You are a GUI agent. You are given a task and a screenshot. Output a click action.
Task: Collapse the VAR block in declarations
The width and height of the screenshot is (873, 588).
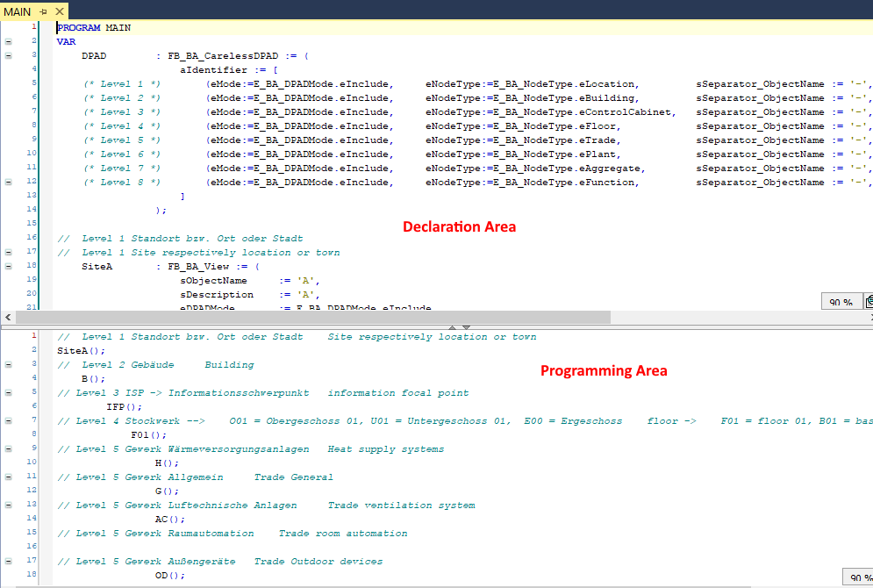pyautogui.click(x=9, y=42)
